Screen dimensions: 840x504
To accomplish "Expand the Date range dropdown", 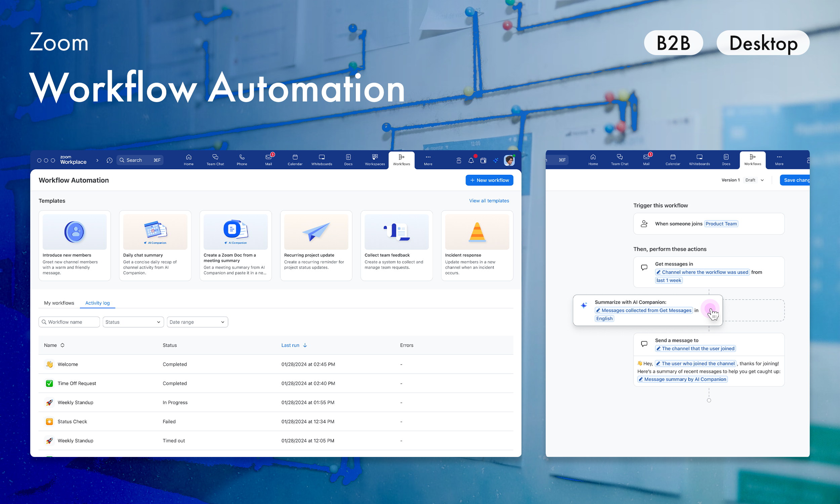I will (197, 322).
